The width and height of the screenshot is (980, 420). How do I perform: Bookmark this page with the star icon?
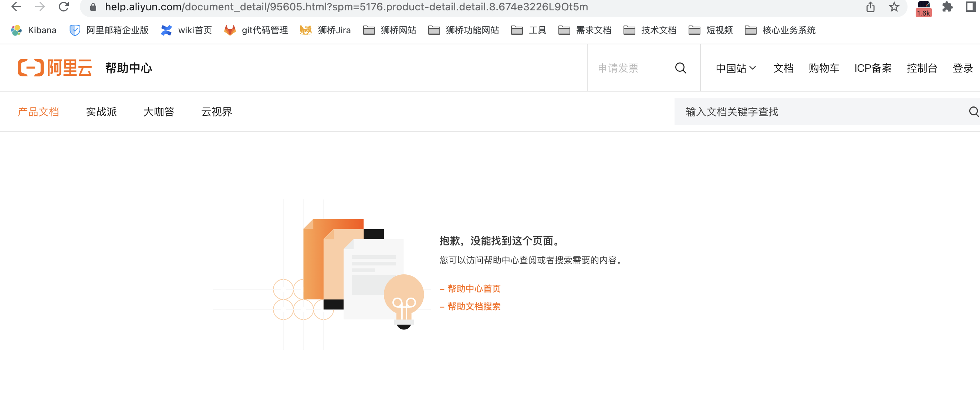[894, 7]
